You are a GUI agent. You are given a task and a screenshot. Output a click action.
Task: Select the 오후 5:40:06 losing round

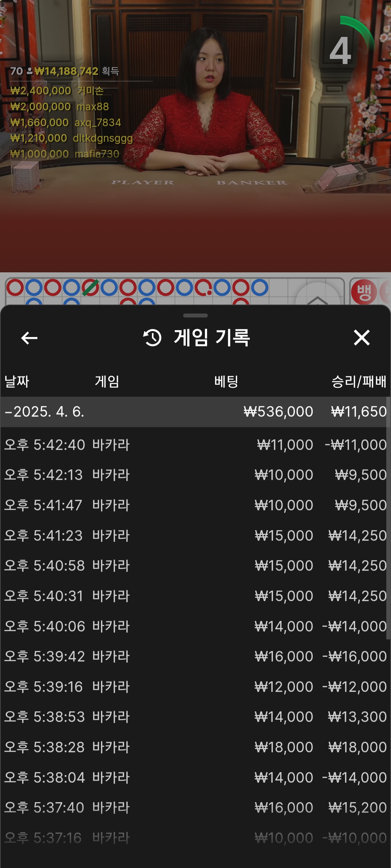(195, 626)
